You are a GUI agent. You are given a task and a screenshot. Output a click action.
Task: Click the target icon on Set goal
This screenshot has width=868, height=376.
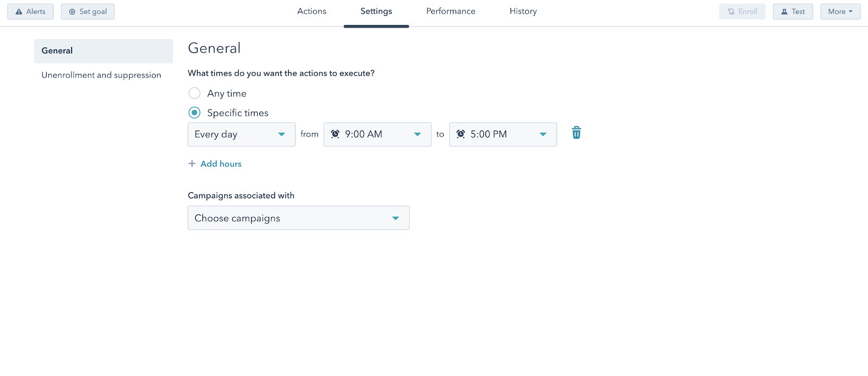pos(72,12)
